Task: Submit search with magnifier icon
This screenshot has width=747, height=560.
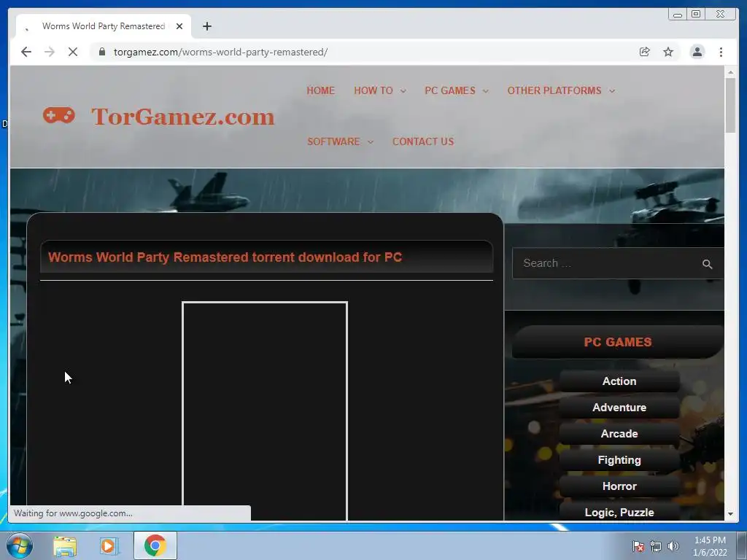Action: point(707,264)
